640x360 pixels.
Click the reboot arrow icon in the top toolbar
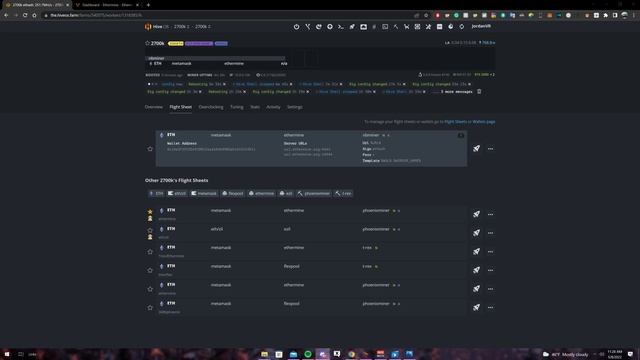pos(319,27)
